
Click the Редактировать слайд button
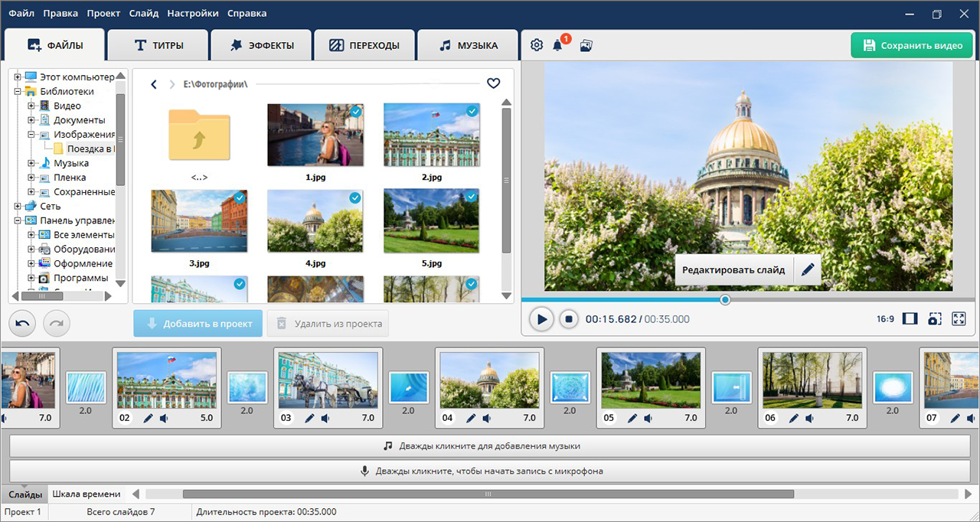point(733,270)
